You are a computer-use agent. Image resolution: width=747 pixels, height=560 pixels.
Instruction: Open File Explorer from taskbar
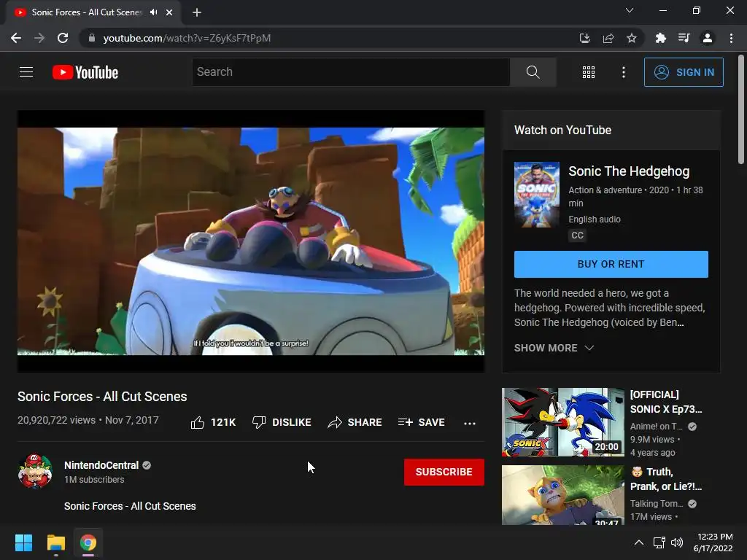(55, 542)
